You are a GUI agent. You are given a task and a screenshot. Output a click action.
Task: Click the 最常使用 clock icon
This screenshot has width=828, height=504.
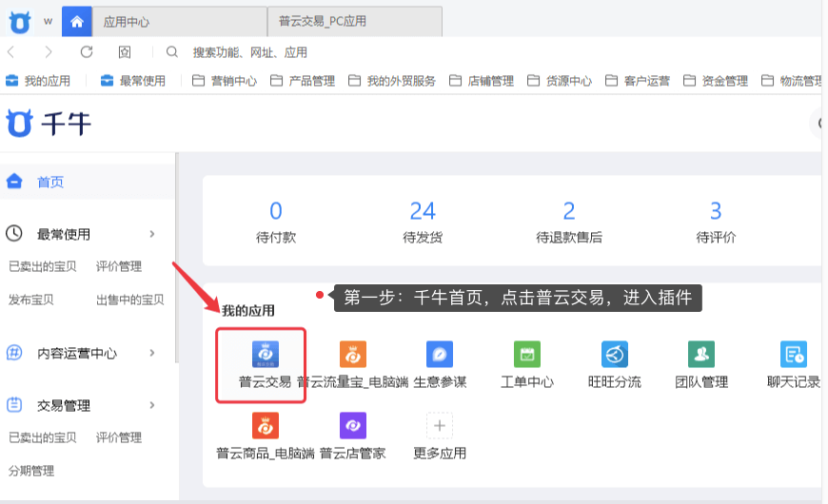13,233
